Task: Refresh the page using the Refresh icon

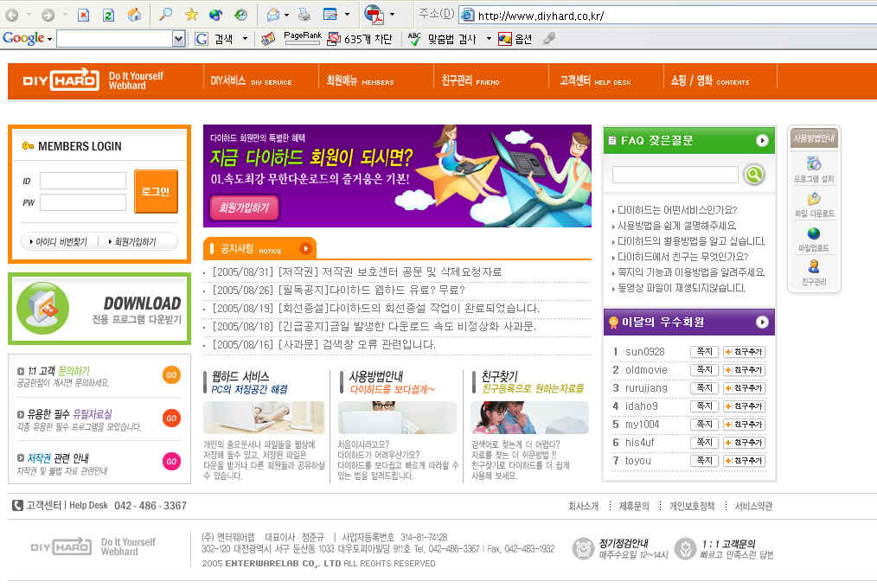Action: click(108, 15)
